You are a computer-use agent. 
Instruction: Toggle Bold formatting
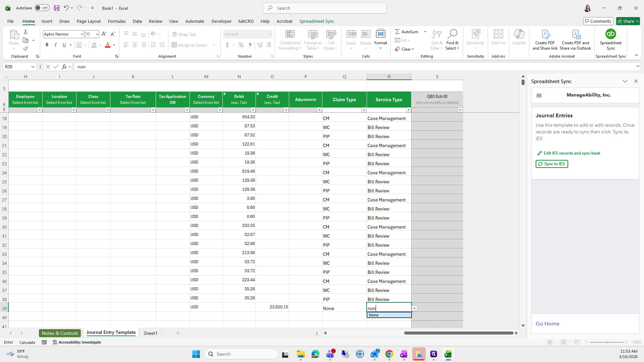pyautogui.click(x=47, y=45)
